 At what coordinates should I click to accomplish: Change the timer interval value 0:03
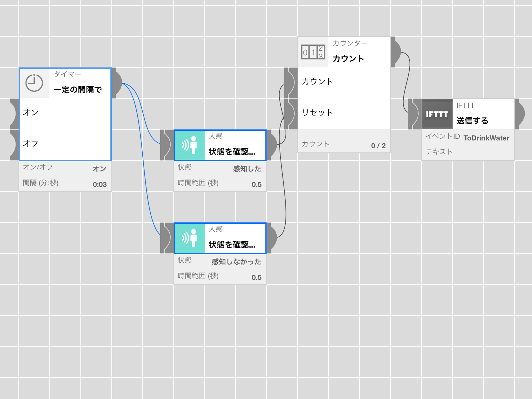coord(100,184)
